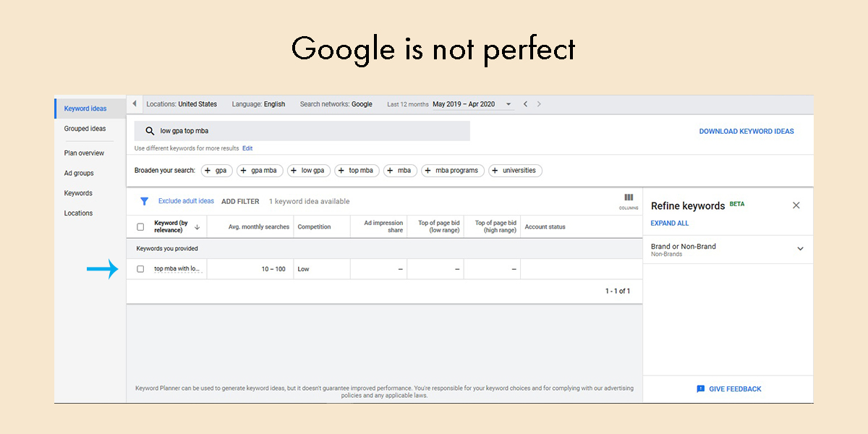868x434 pixels.
Task: Click Avg. monthly searches column header
Action: click(259, 227)
